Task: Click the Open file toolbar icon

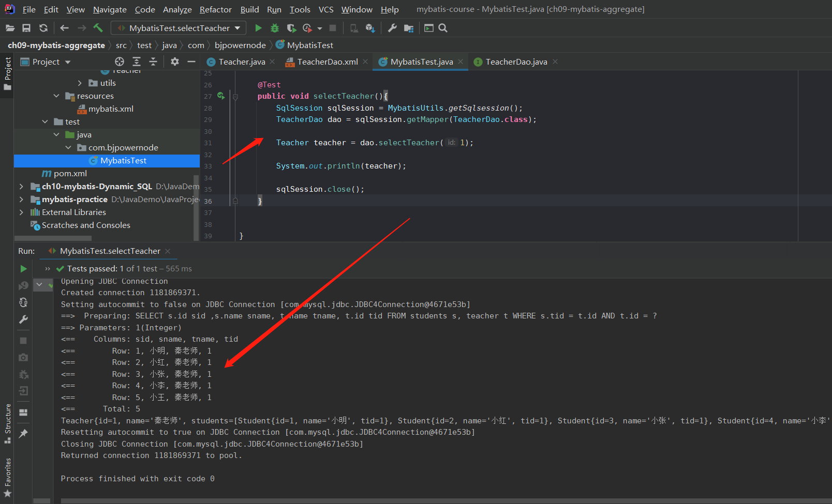Action: (x=10, y=28)
